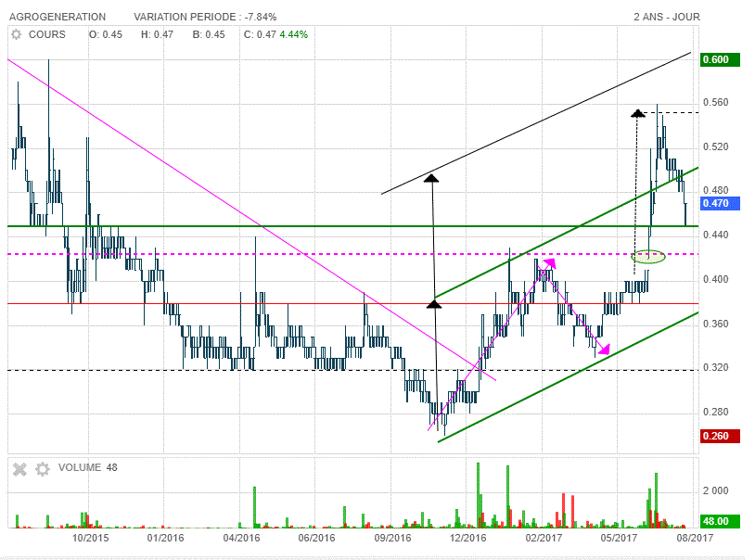Viewport: 755px width, 560px height.
Task: Remove the VOLUME indicator with the X icon
Action: (x=19, y=469)
